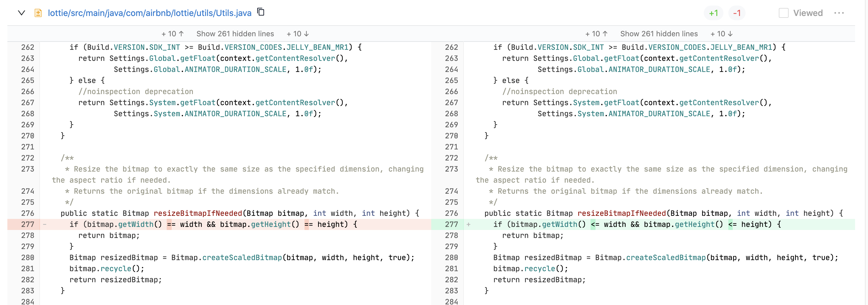868x305 pixels.
Task: Click the copy file path icon
Action: (261, 12)
